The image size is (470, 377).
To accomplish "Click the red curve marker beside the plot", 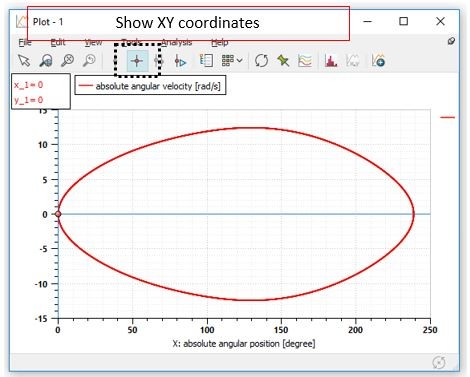I will [x=447, y=117].
